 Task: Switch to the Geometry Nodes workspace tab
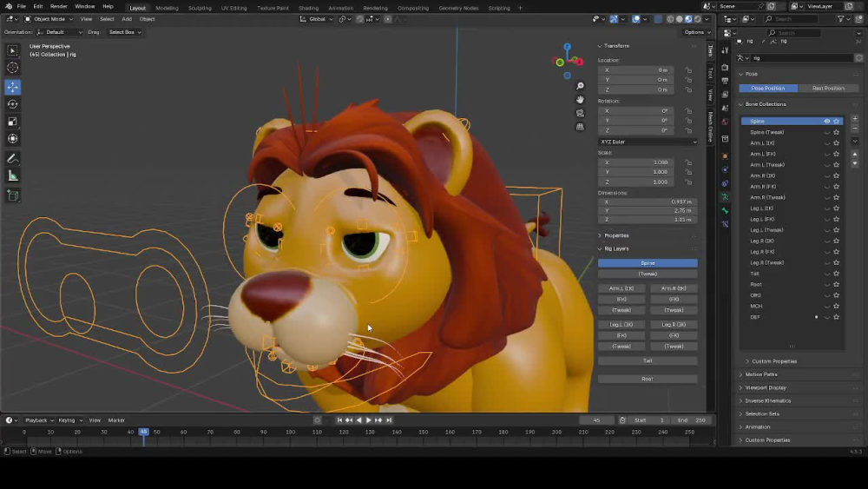coord(458,9)
